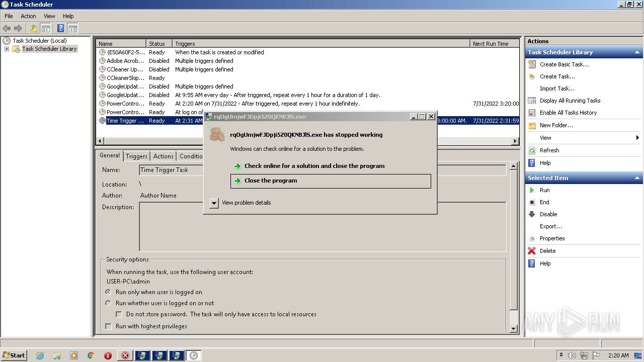The image size is (644, 362).
Task: Sort by Next Run Time column
Action: (494, 44)
